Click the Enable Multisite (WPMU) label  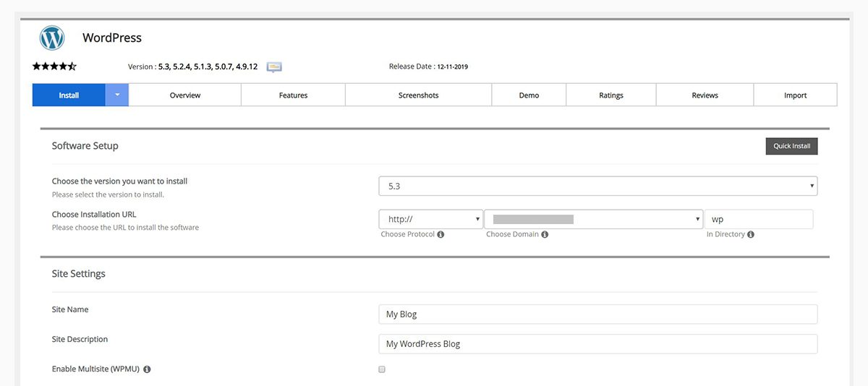coord(95,369)
